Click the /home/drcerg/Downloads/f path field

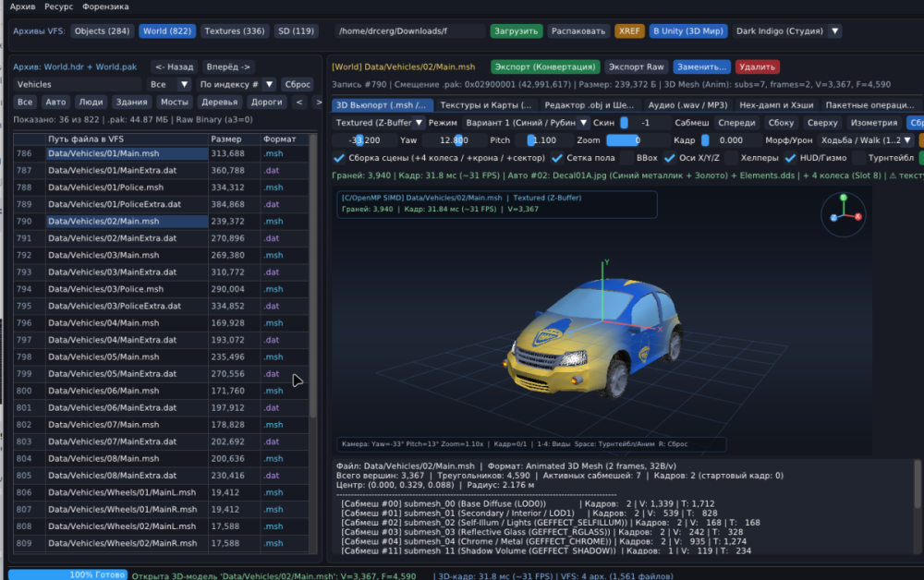[x=410, y=31]
